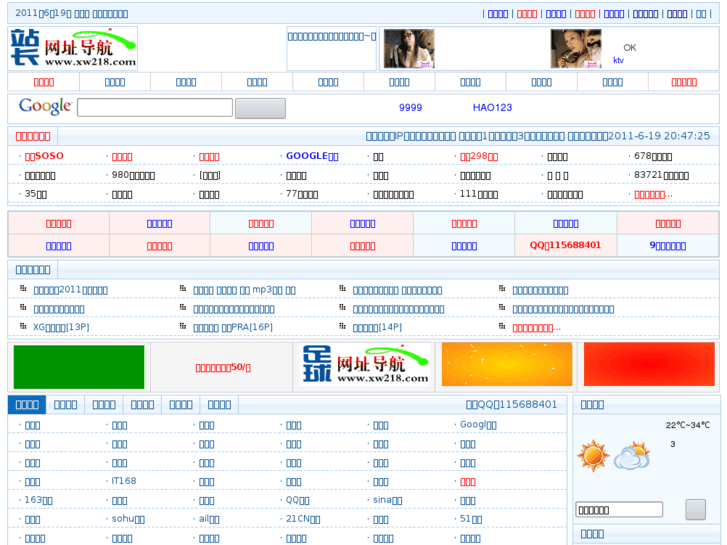Open the sohu link

click(128, 519)
